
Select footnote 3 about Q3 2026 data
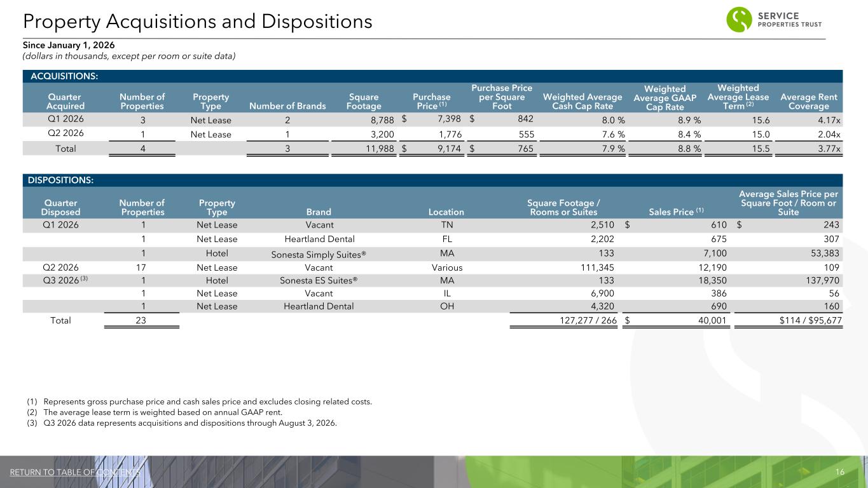182,423
